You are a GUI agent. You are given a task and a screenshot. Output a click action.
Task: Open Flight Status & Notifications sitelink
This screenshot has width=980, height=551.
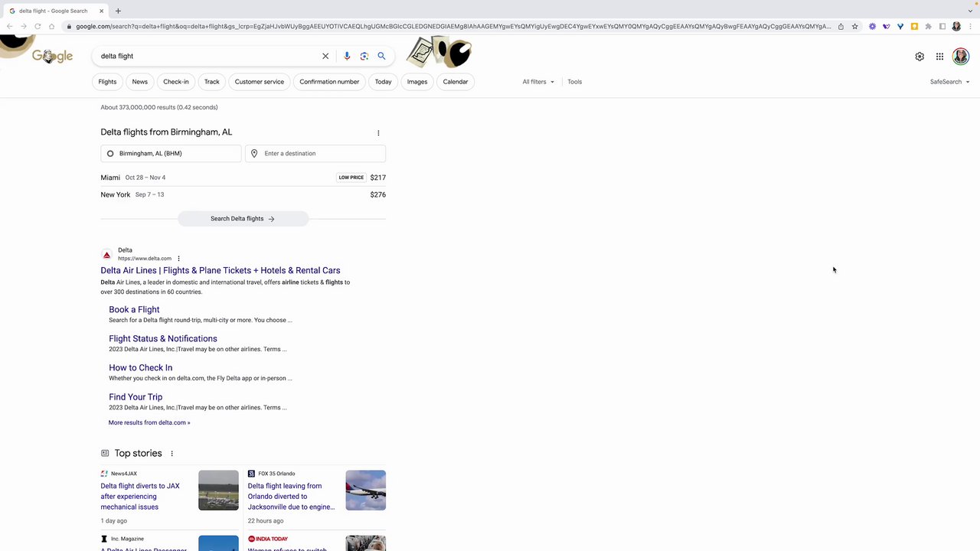(163, 339)
